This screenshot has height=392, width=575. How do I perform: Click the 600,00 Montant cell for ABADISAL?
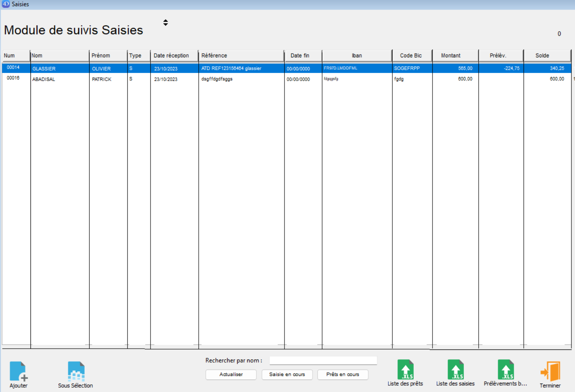465,79
